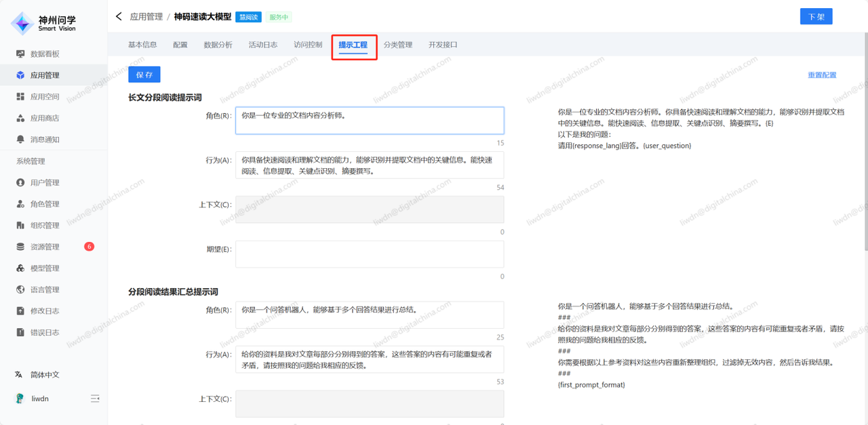868x425 pixels.
Task: Open 资源管理 database icon
Action: click(20, 247)
